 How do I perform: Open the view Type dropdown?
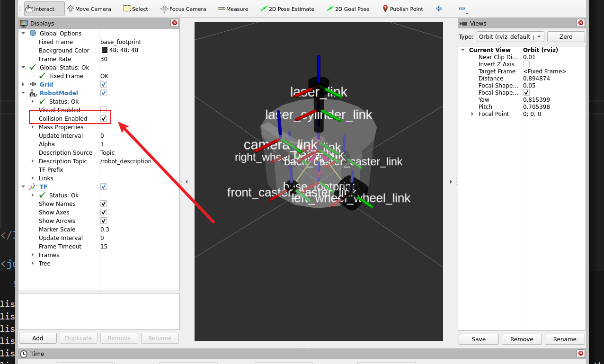(x=510, y=36)
